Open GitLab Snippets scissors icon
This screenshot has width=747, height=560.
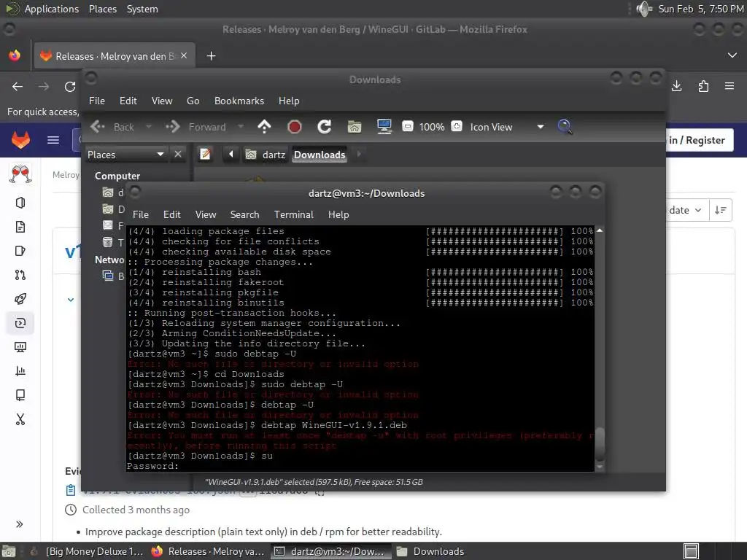click(x=20, y=419)
